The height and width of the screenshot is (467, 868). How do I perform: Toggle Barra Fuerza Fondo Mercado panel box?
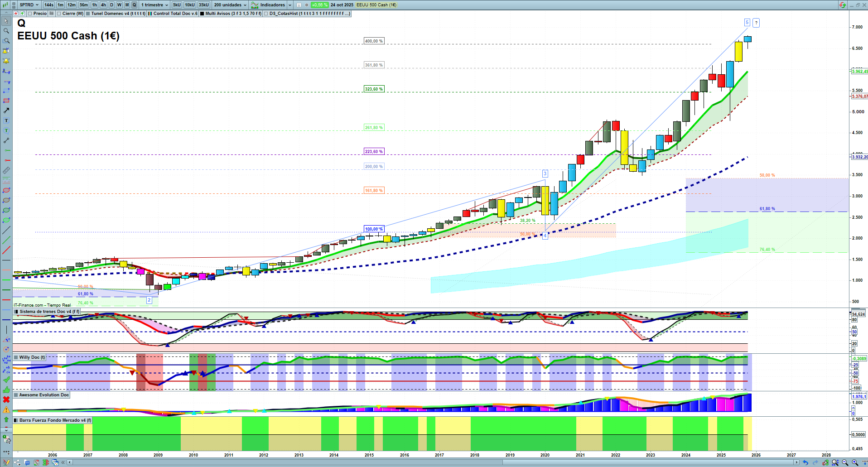pos(16,420)
